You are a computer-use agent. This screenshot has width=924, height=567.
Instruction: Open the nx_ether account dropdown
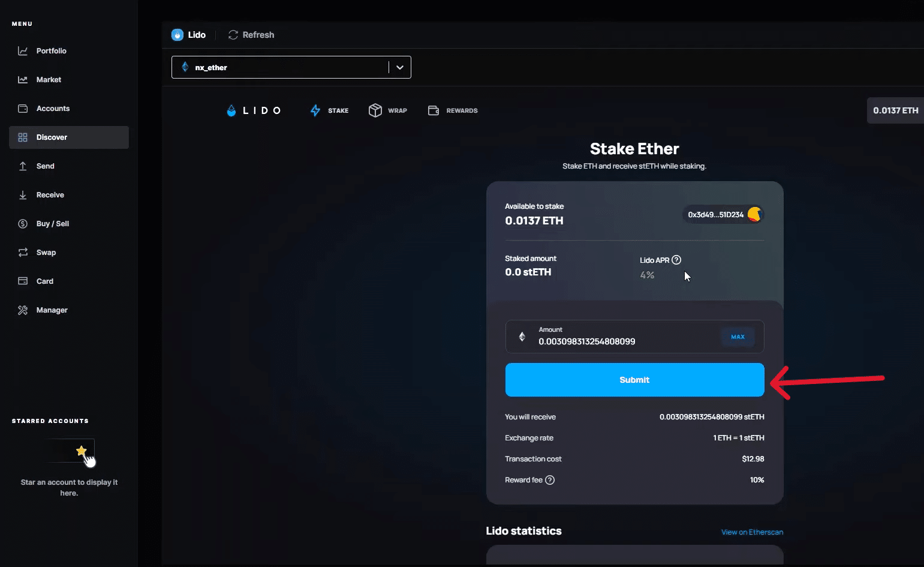point(291,67)
